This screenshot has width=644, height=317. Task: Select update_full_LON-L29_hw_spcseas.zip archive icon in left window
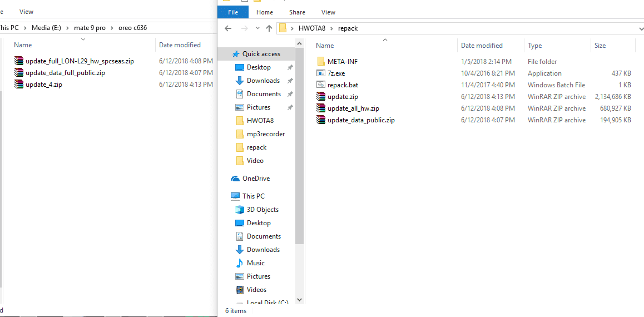point(19,61)
